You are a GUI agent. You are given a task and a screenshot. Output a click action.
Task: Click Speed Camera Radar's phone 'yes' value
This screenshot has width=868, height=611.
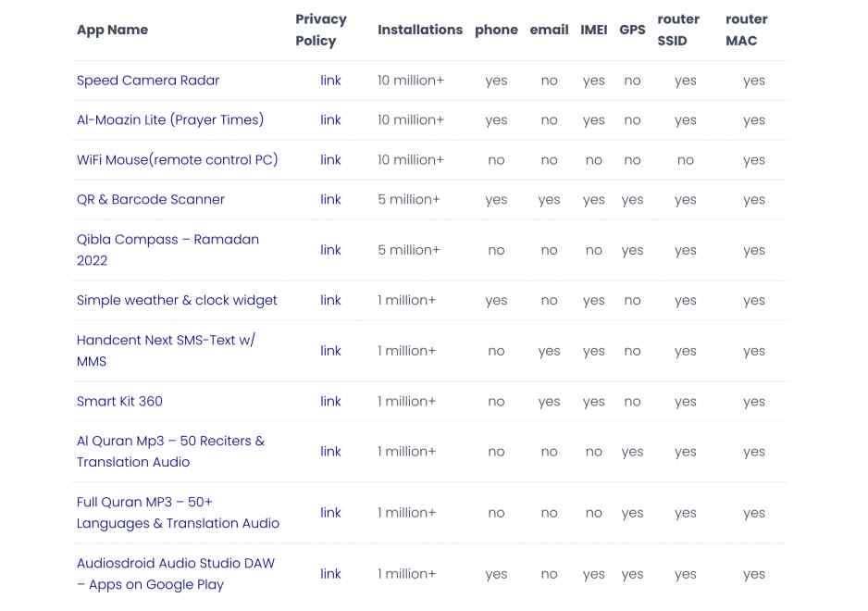point(497,81)
